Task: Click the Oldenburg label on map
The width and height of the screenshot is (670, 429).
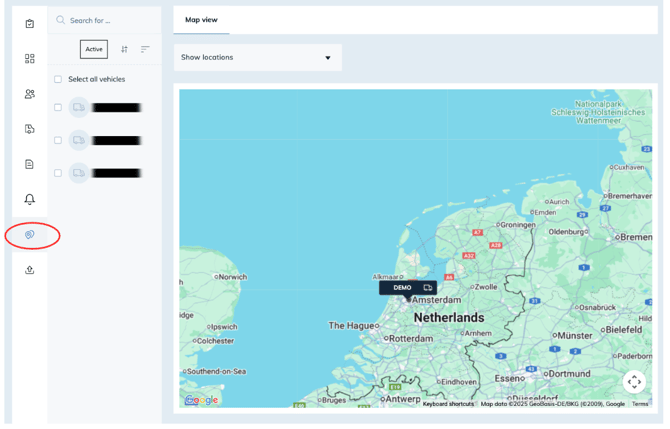Action: (566, 232)
